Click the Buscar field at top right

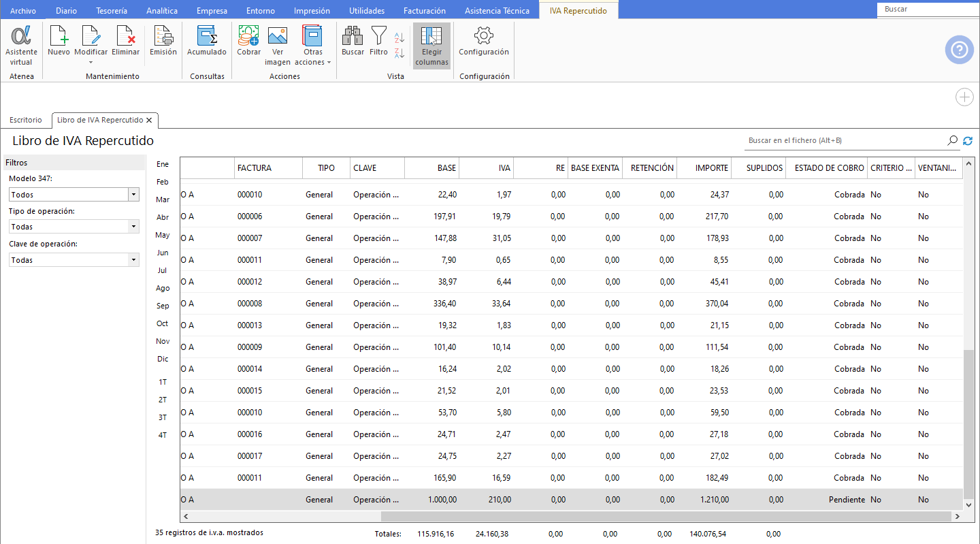point(928,10)
